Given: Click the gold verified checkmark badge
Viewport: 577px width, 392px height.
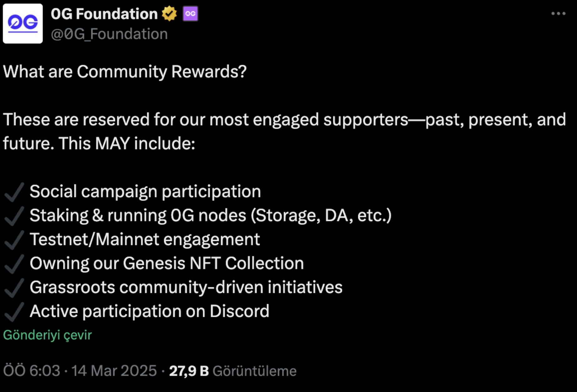Looking at the screenshot, I should pyautogui.click(x=169, y=14).
